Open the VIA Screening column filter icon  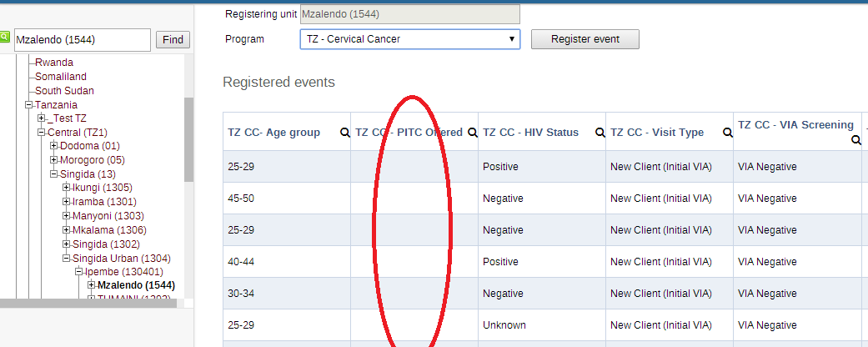[855, 141]
